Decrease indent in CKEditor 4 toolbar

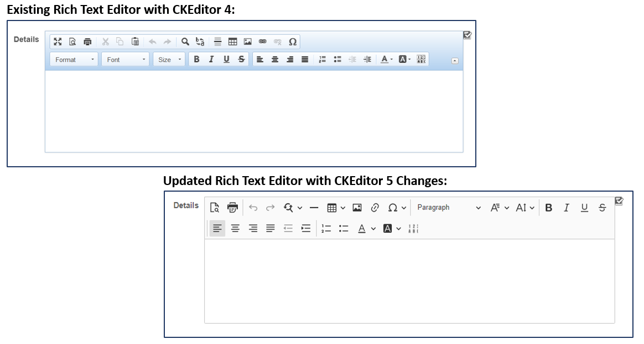point(352,59)
